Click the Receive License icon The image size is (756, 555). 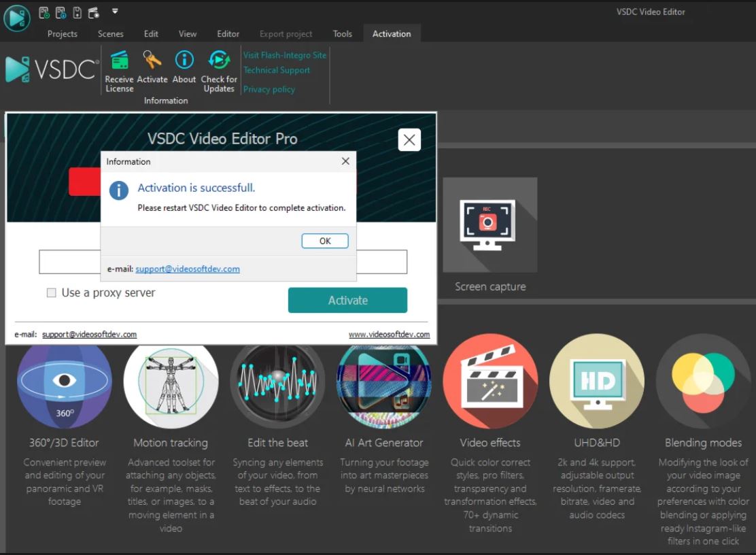tap(120, 61)
